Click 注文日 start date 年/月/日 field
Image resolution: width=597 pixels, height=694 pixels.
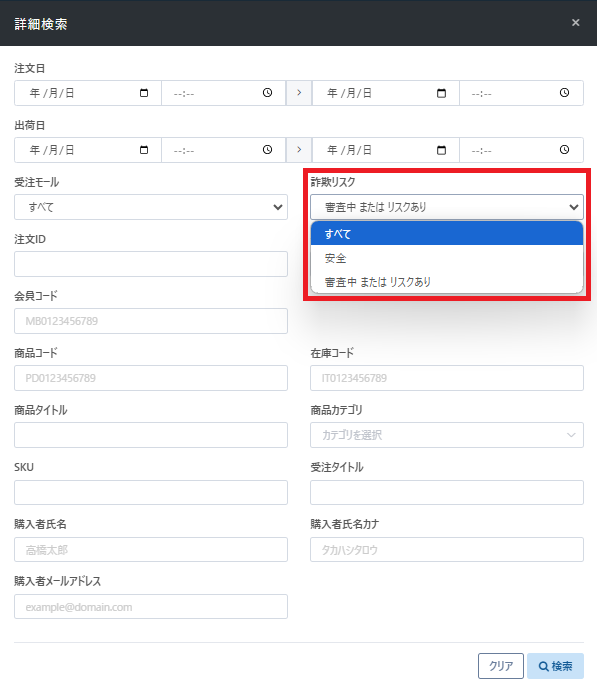point(88,93)
